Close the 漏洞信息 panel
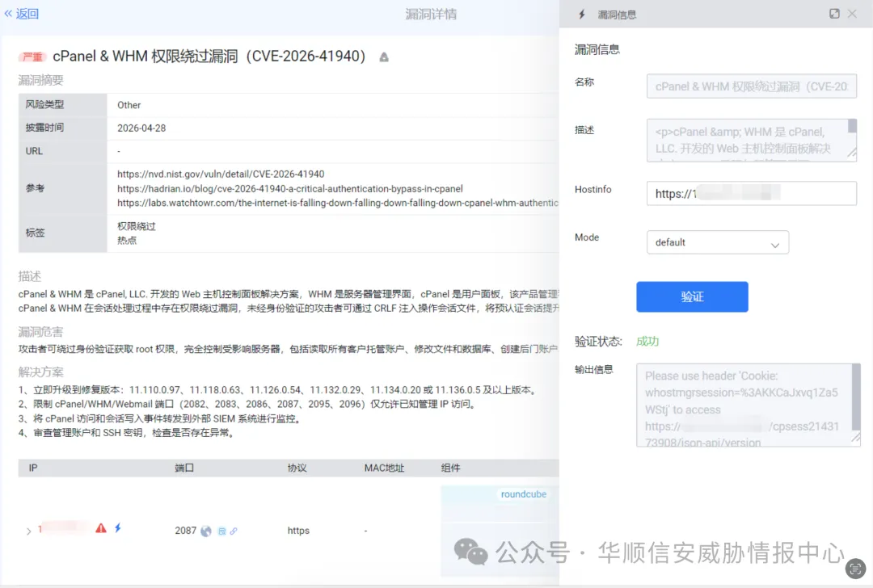This screenshot has height=588, width=873. tap(853, 14)
